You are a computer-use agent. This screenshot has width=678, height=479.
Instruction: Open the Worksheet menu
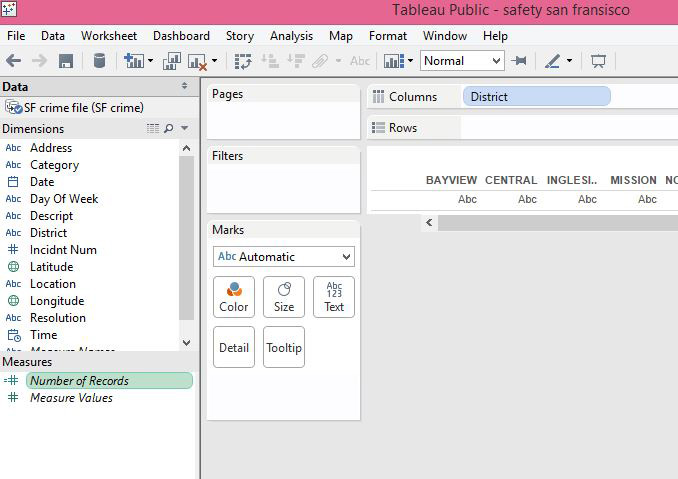[109, 36]
